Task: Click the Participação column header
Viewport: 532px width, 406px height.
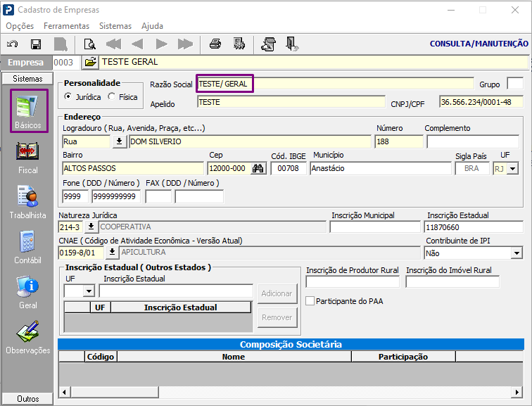Action: tap(403, 357)
